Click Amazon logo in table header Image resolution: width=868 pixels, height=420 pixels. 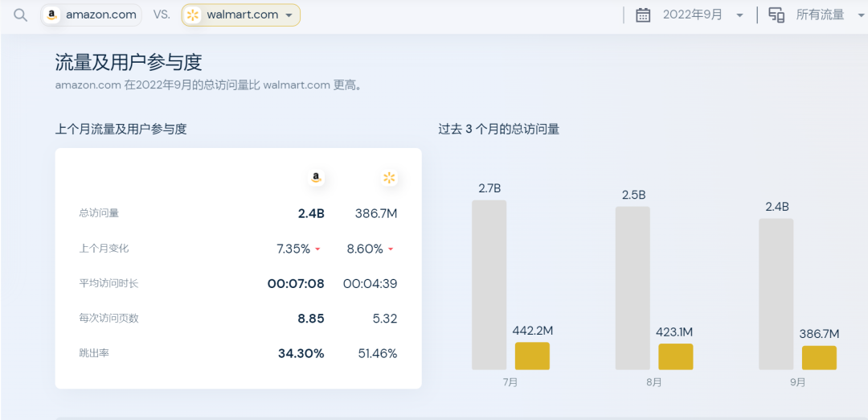pyautogui.click(x=317, y=178)
